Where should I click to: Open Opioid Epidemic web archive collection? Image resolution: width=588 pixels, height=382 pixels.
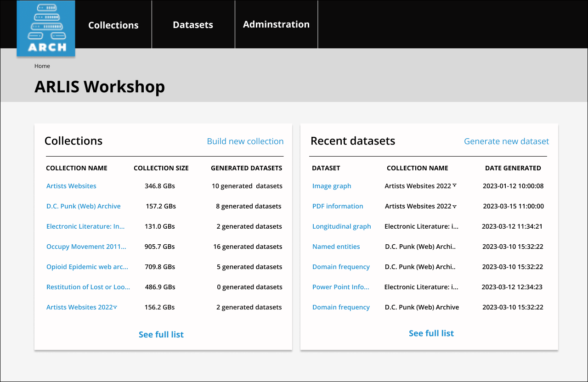[87, 267]
